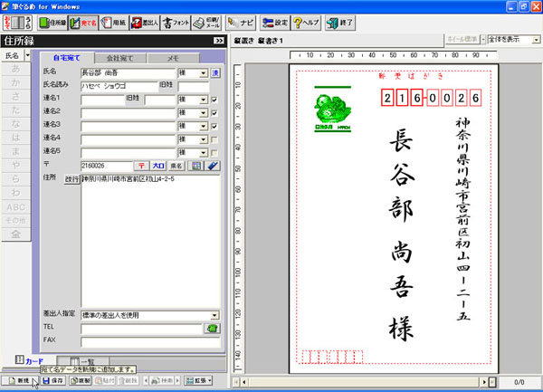Screen dimensions: 543x392
Task: Toggle the 連名3 checkbox
Action: point(214,124)
